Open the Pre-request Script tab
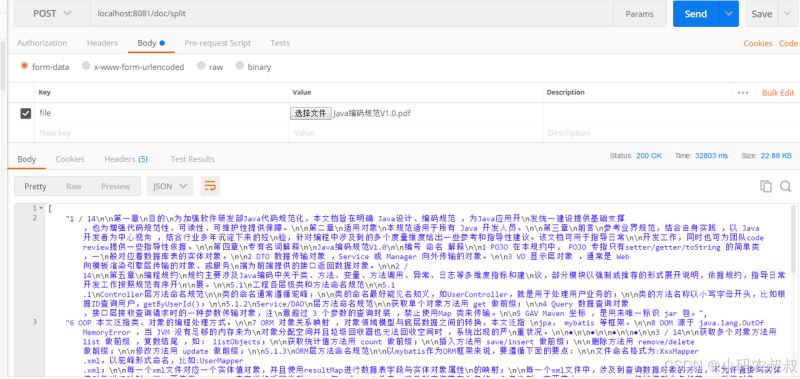 click(x=217, y=43)
